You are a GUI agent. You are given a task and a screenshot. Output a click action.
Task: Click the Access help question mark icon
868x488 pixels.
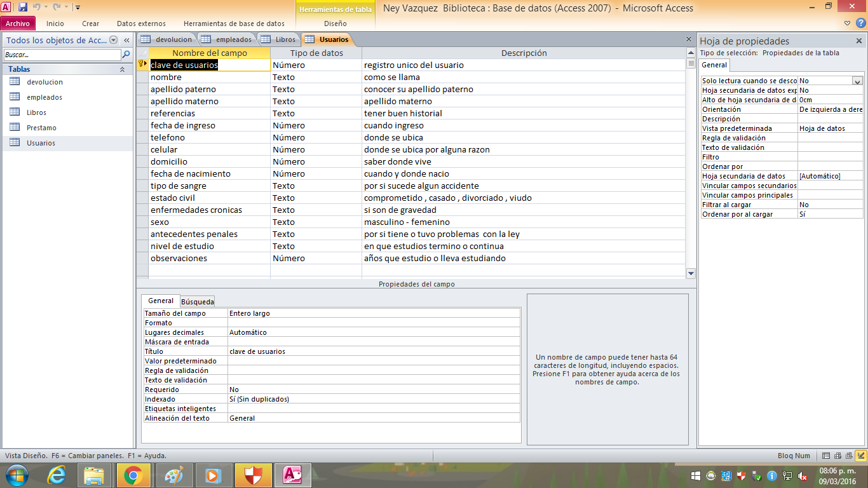(861, 24)
